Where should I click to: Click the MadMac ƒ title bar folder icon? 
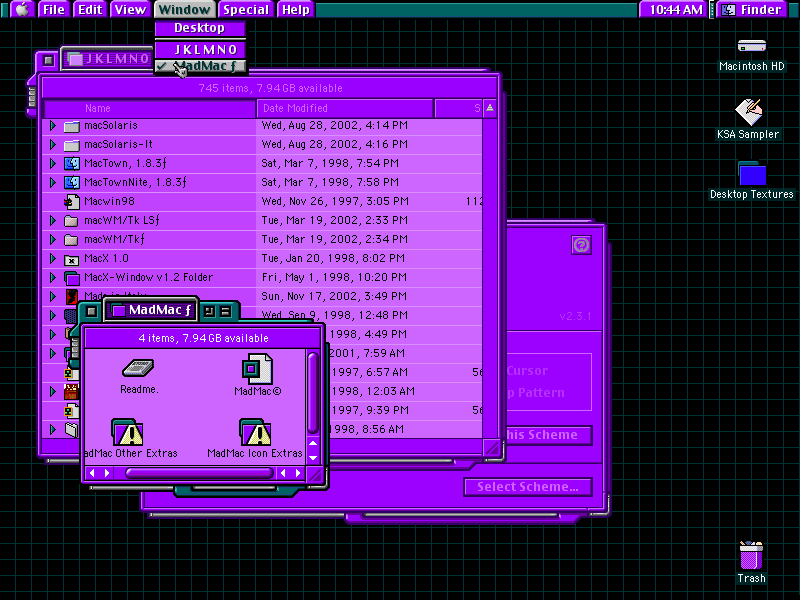119,310
